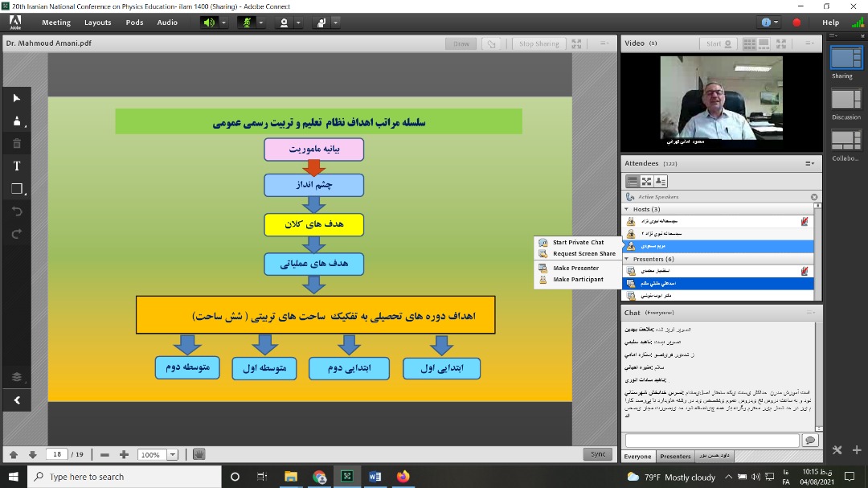Toggle the Sync button in share pod
This screenshot has width=868, height=488.
coord(598,454)
